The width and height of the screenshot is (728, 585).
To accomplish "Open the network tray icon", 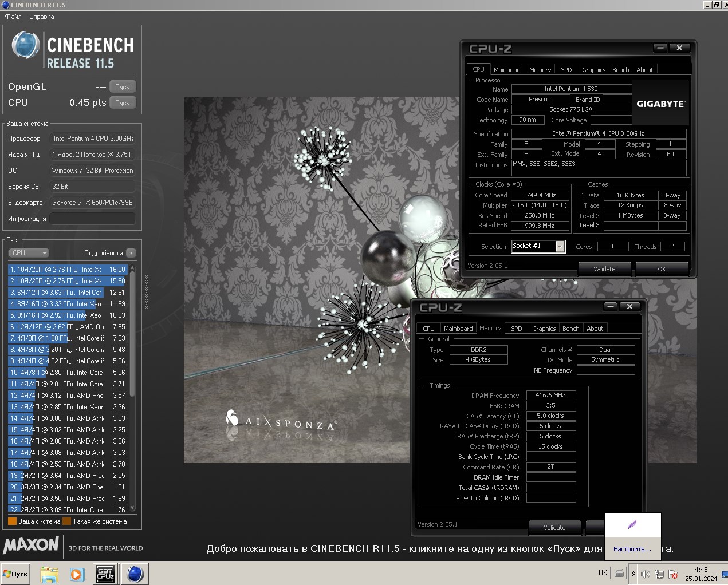I will click(659, 574).
